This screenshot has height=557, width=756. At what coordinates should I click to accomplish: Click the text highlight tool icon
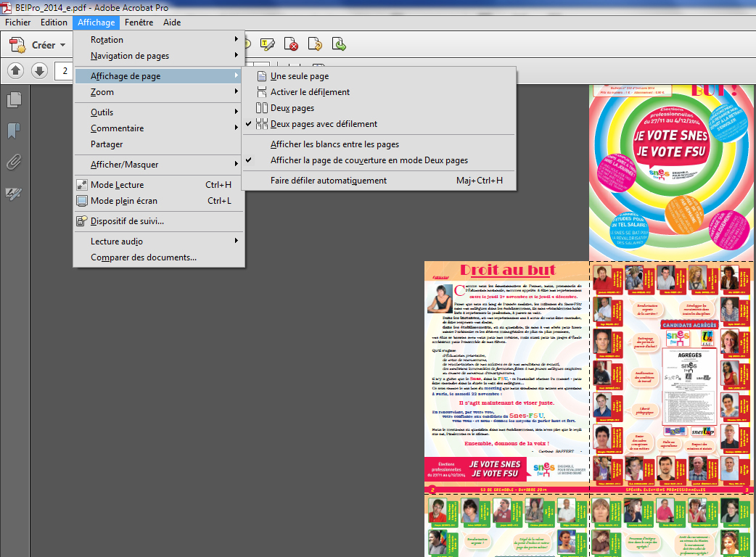pos(267,45)
